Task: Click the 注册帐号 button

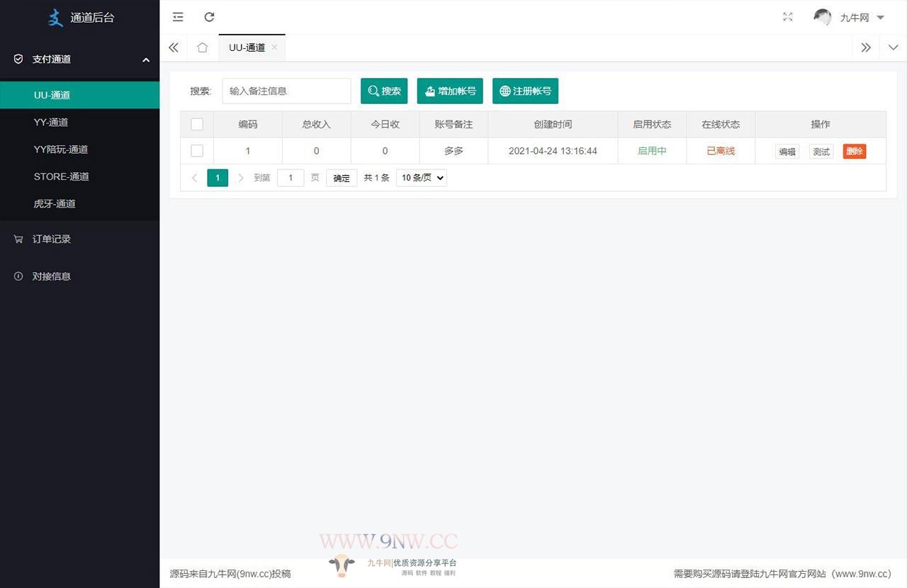Action: click(525, 91)
